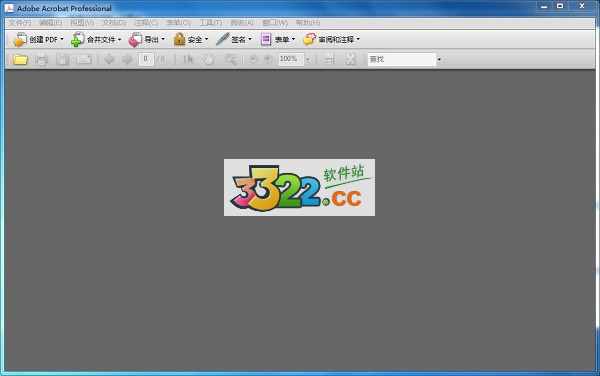Screen dimensions: 600x376
Task: Expand the zoom percentage dropdown arrow
Action: [x=308, y=60]
